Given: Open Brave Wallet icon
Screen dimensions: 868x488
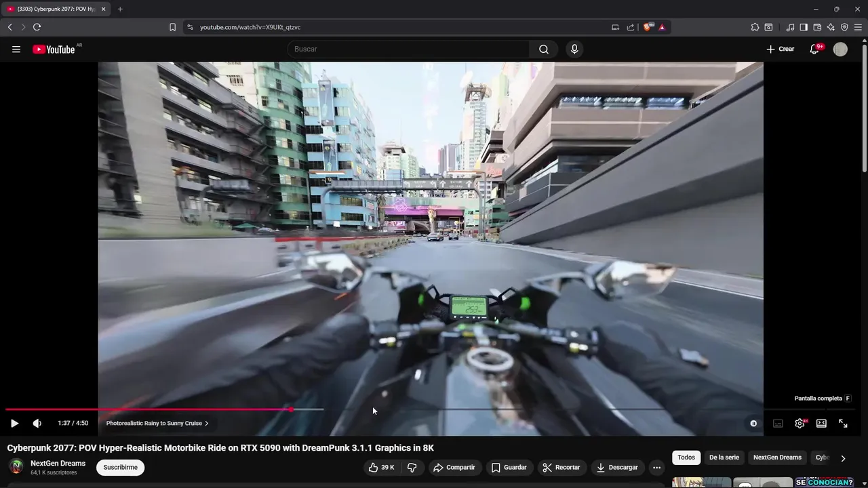Looking at the screenshot, I should (817, 27).
